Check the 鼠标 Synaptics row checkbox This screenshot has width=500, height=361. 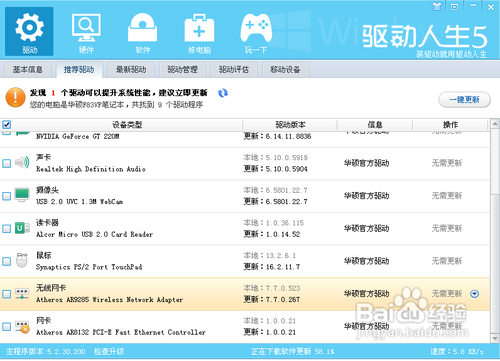(6, 261)
